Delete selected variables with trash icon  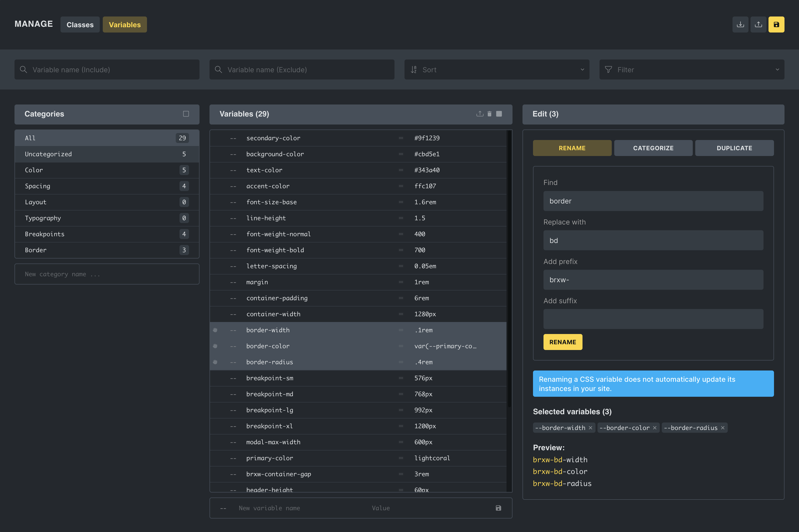pyautogui.click(x=489, y=114)
